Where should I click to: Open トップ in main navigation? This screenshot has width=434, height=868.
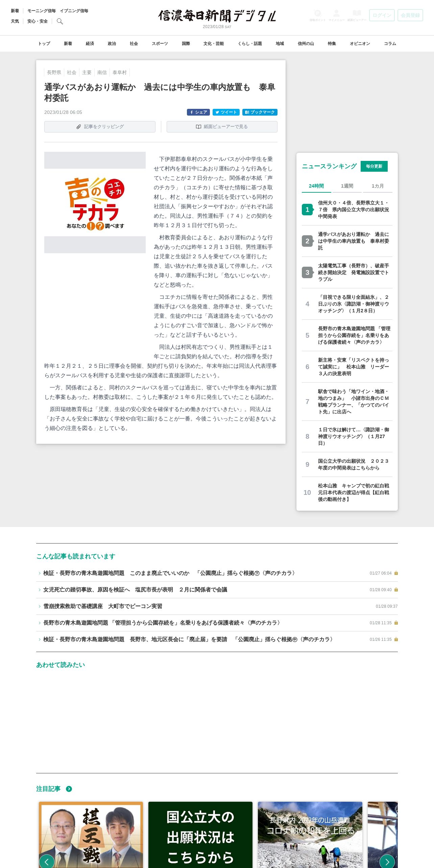click(x=44, y=44)
